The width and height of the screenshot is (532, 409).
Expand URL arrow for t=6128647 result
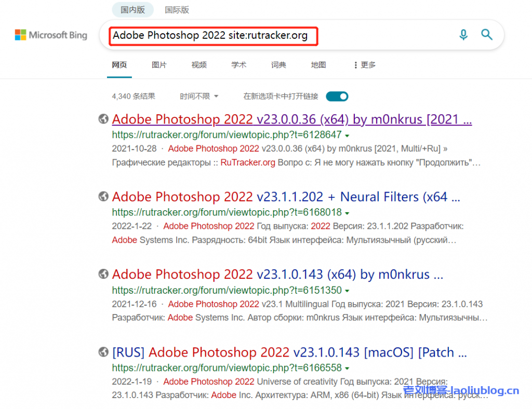click(x=347, y=135)
